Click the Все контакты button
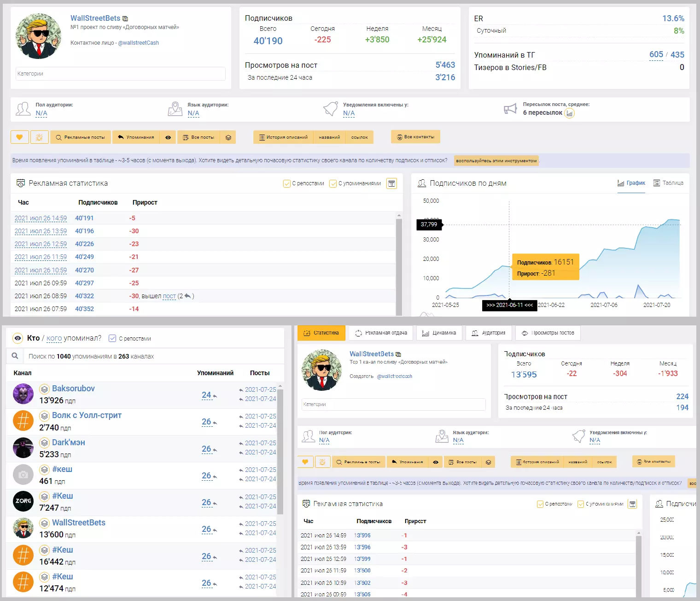The height and width of the screenshot is (601, 700). pyautogui.click(x=415, y=137)
